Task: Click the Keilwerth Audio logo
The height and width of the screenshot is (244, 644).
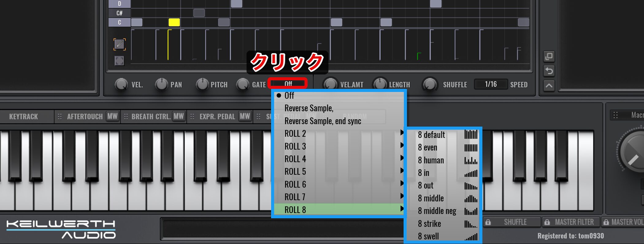Action: pyautogui.click(x=61, y=229)
